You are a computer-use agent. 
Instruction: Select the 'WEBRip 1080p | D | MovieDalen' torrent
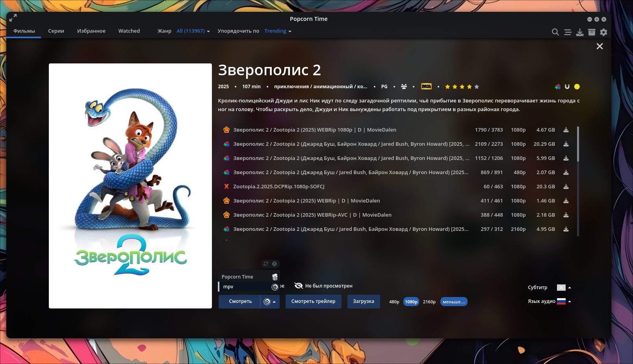(397, 130)
